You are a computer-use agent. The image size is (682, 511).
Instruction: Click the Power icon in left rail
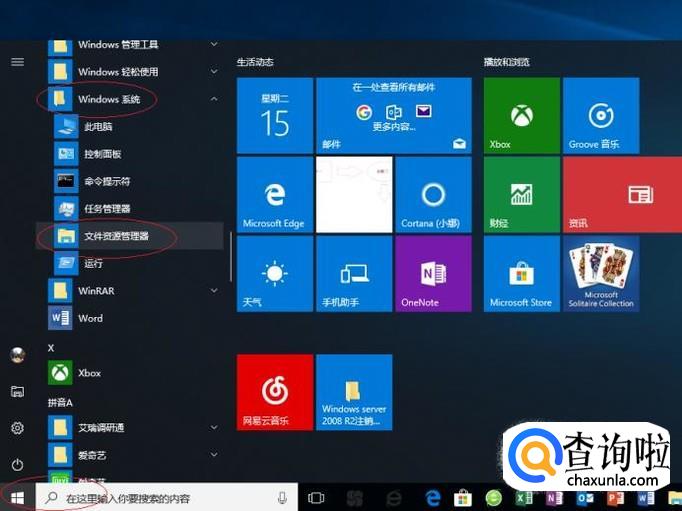tap(17, 464)
